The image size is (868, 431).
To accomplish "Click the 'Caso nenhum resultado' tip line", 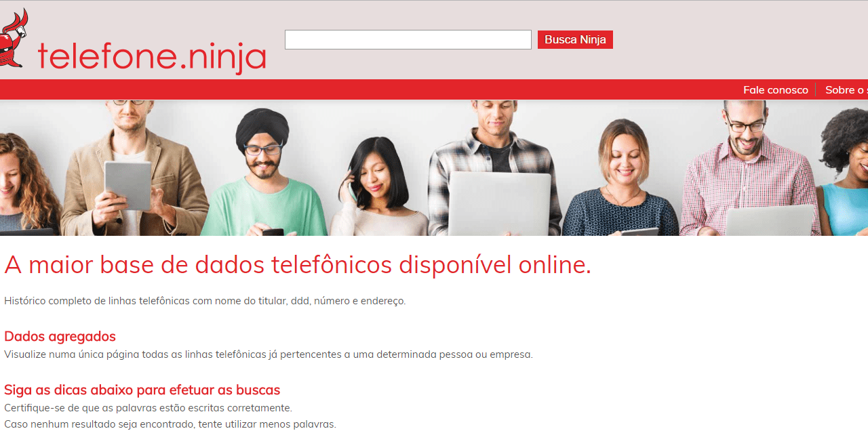I will click(x=170, y=424).
